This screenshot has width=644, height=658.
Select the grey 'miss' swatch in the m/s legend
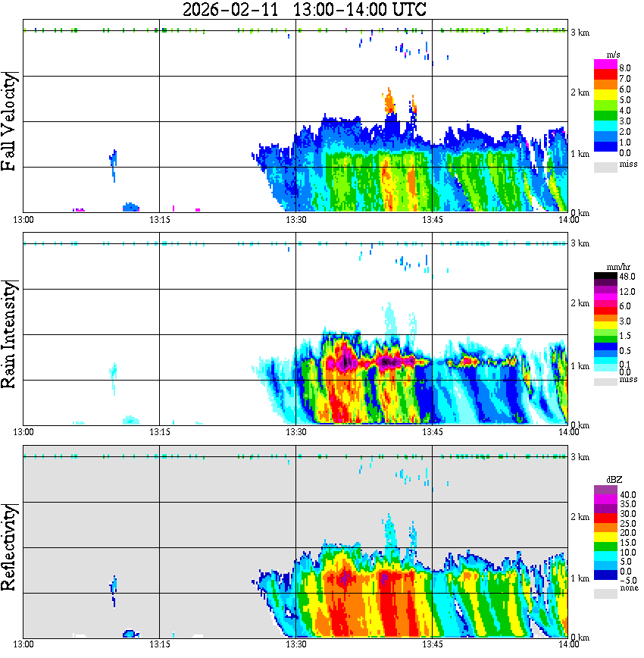[x=605, y=168]
